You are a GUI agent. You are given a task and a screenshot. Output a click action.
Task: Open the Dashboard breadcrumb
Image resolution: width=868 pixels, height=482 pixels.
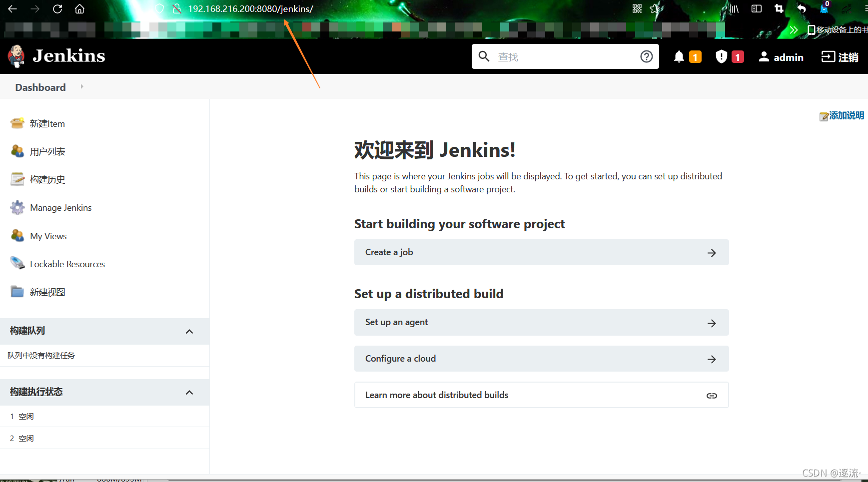[40, 87]
